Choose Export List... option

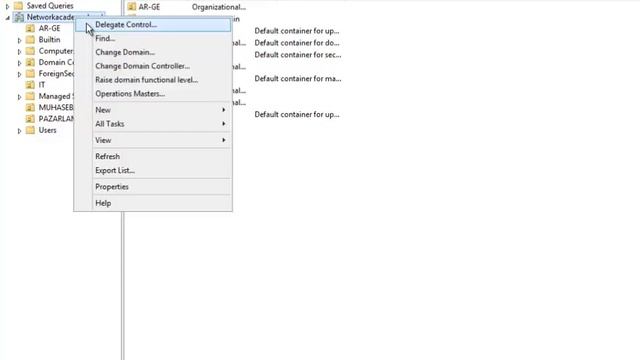[153, 171]
